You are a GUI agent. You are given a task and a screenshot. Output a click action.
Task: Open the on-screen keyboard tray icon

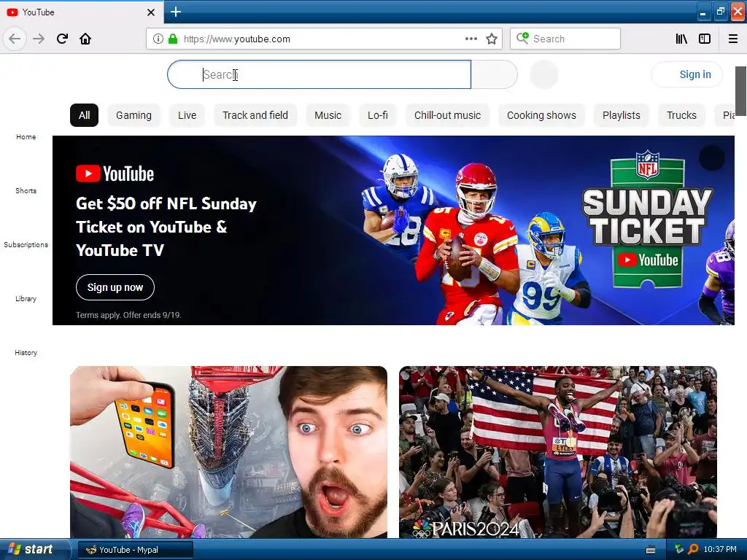click(x=651, y=550)
